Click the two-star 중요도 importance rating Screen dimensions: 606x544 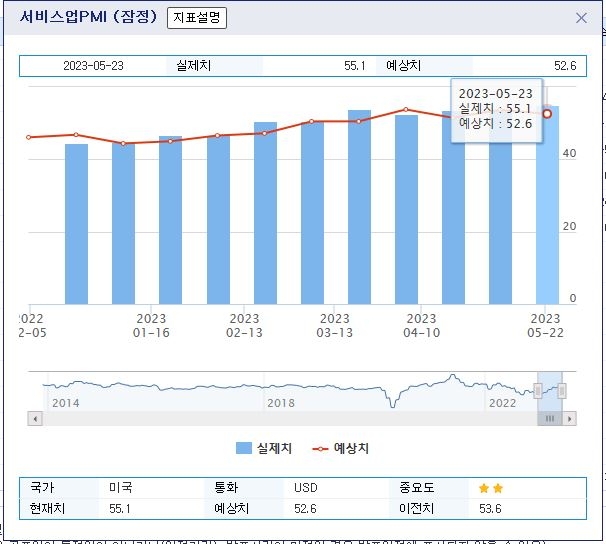[x=491, y=488]
